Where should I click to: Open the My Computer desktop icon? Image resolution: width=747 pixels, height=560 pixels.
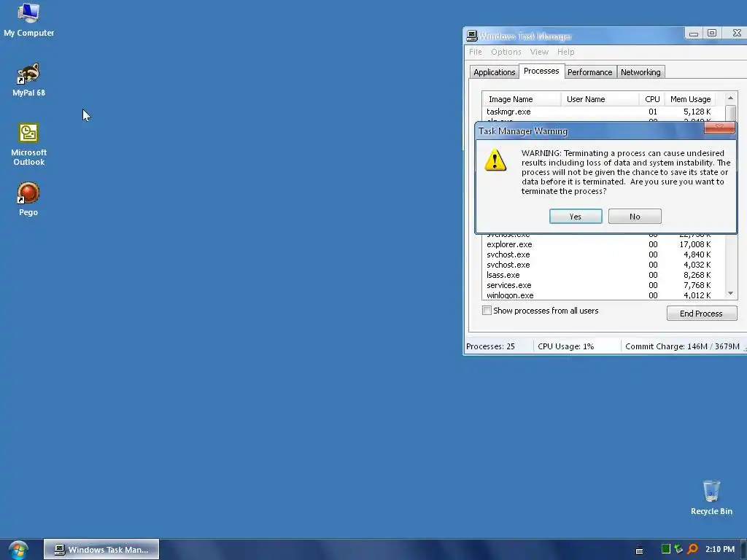tap(28, 20)
